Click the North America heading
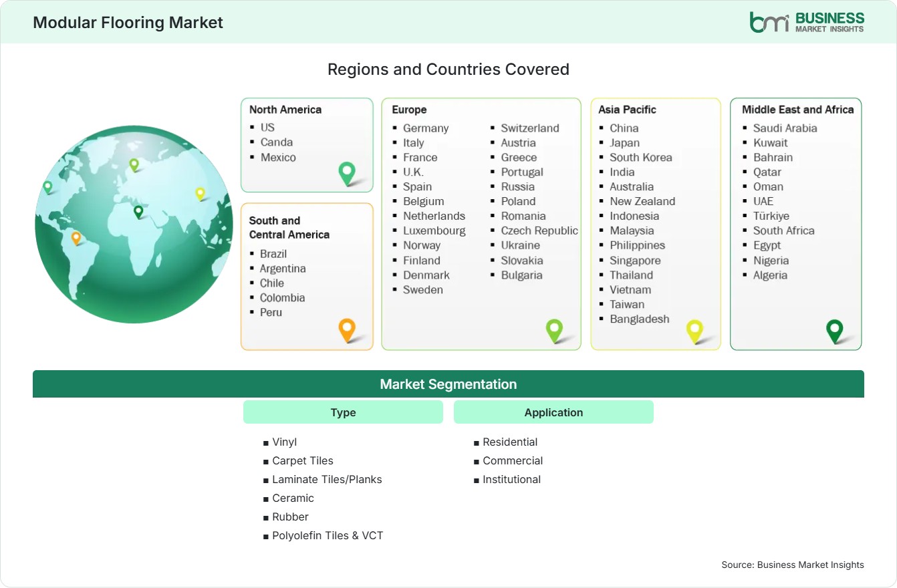 point(285,110)
